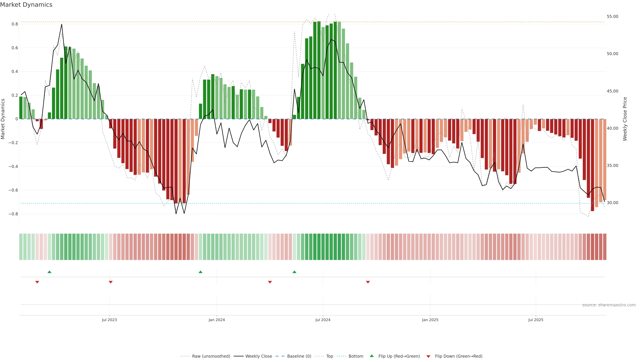
Task: Click the Jan 2024 x-axis label
Action: [x=217, y=320]
